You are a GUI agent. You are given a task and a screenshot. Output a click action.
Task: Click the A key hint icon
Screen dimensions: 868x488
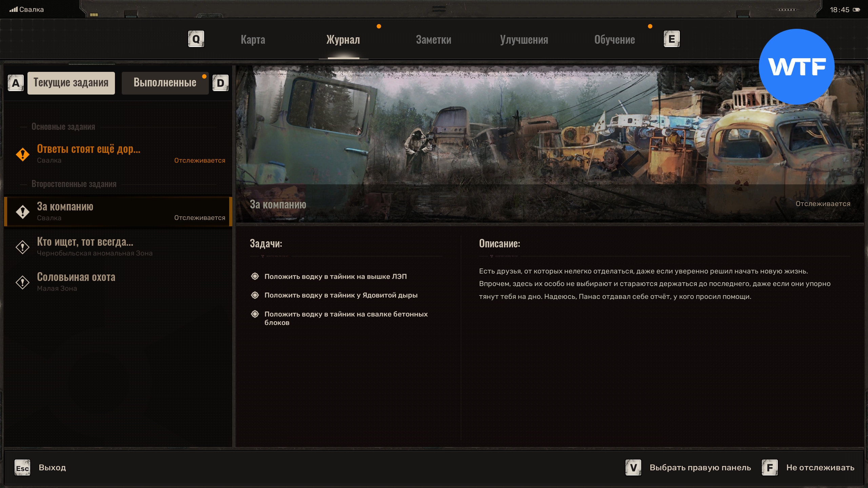(x=16, y=83)
